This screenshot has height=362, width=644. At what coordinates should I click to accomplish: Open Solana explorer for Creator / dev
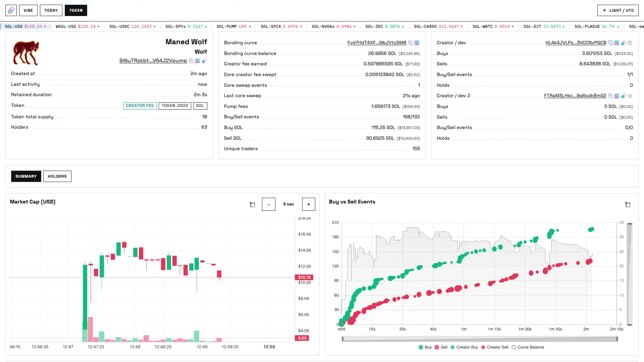coord(617,43)
